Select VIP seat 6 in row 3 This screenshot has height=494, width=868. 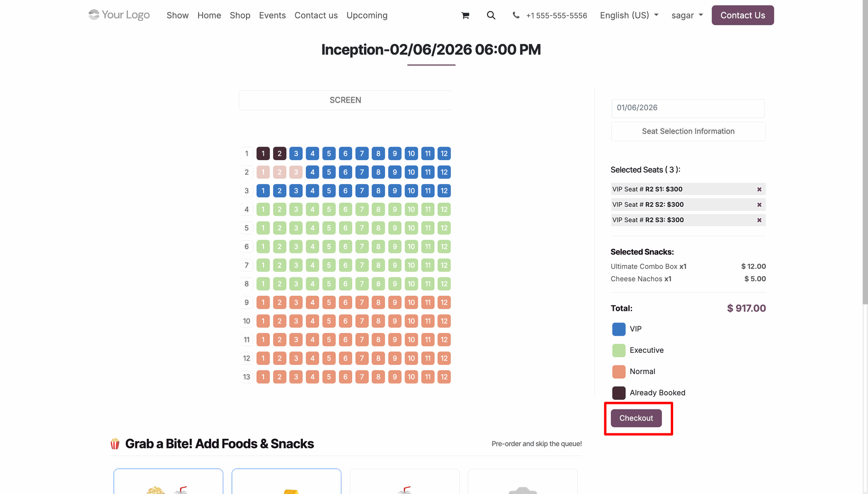pyautogui.click(x=345, y=191)
